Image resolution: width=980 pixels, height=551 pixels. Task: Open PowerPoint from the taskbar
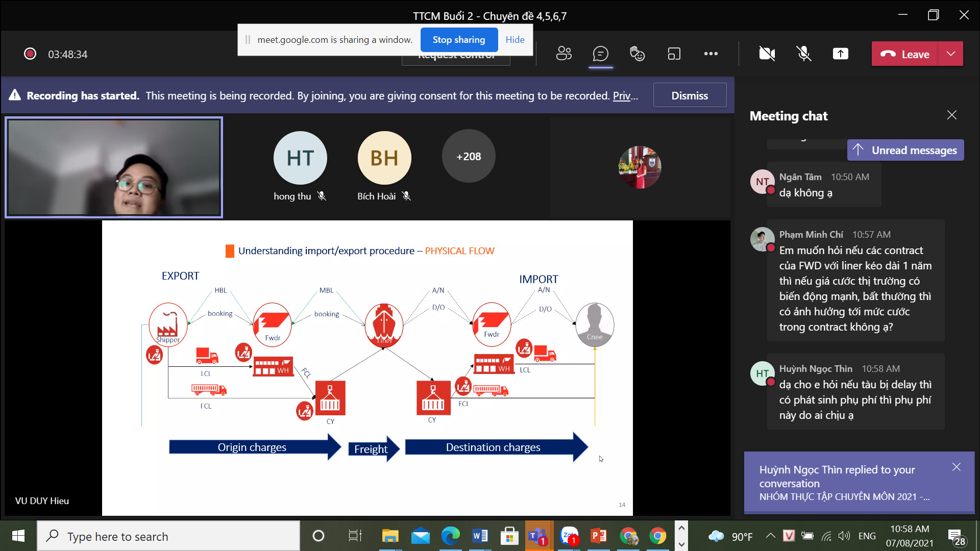pos(599,536)
